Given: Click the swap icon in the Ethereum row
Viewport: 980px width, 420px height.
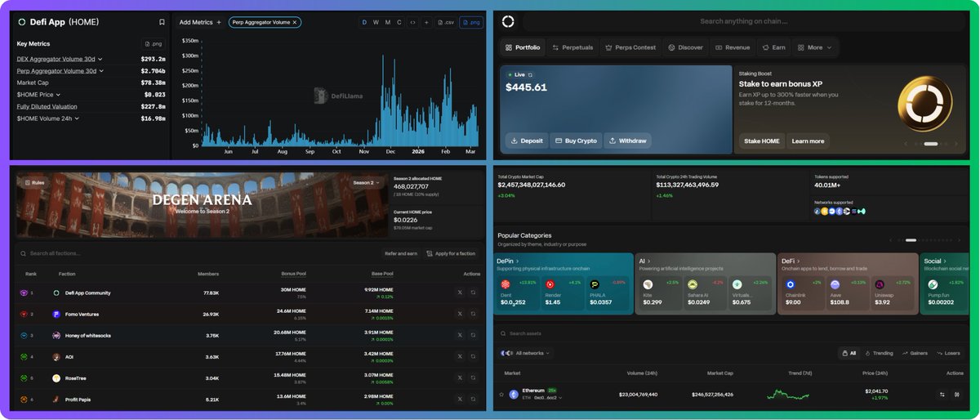Looking at the screenshot, I should (942, 394).
